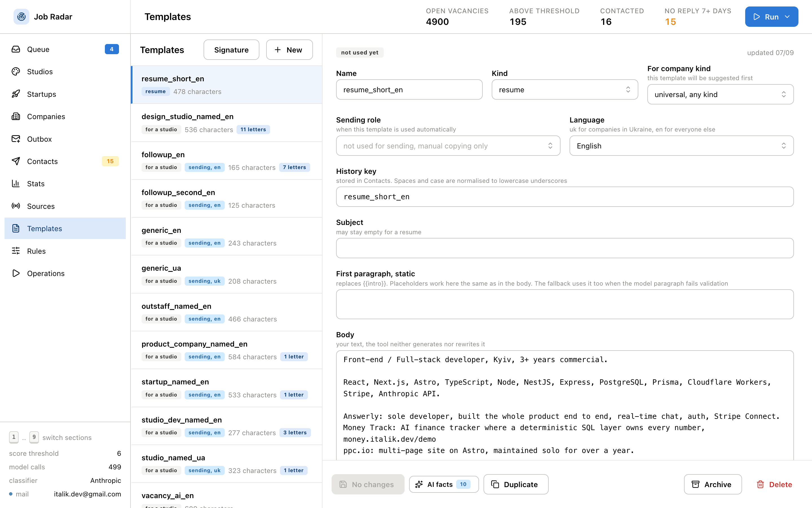Select the generic_ua template
This screenshot has height=508, width=812.
[226, 274]
